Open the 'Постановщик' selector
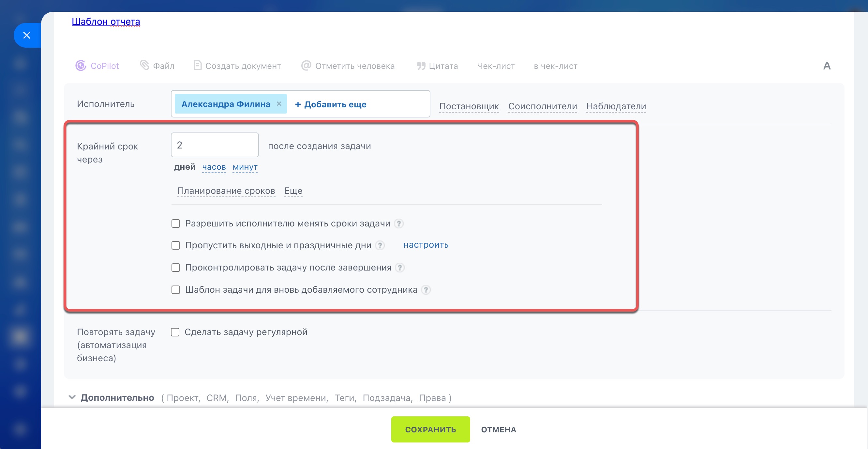This screenshot has width=868, height=449. 469,106
